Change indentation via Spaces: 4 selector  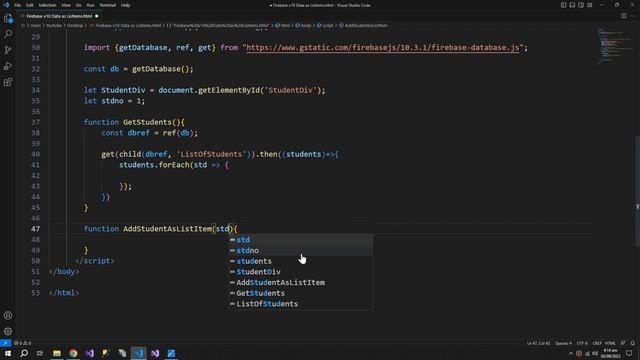[563, 343]
